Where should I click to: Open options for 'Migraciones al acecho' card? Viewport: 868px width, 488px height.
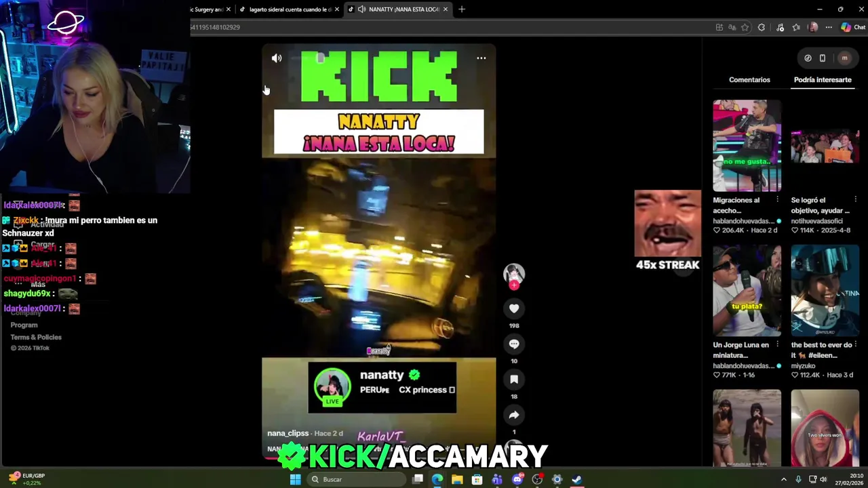[x=777, y=200]
